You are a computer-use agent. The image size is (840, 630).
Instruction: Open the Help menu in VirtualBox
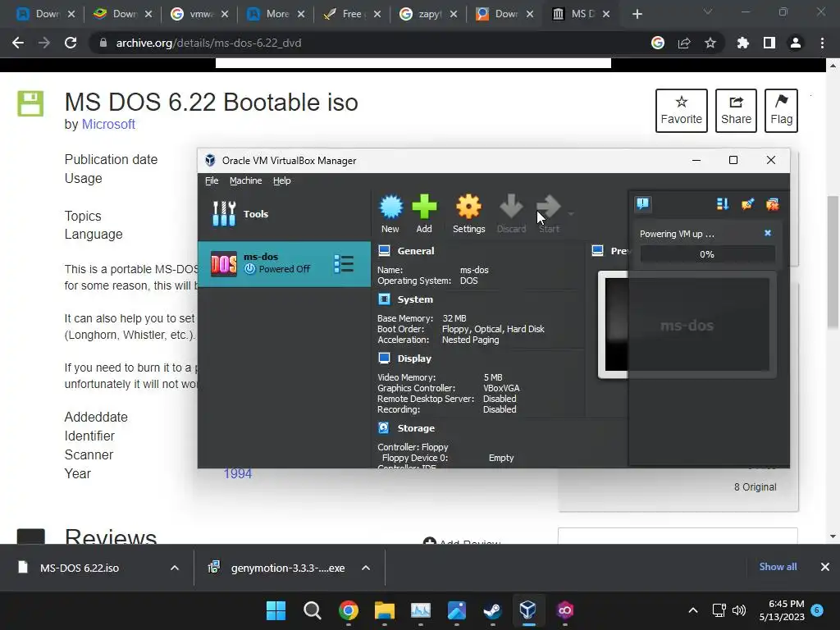point(282,180)
